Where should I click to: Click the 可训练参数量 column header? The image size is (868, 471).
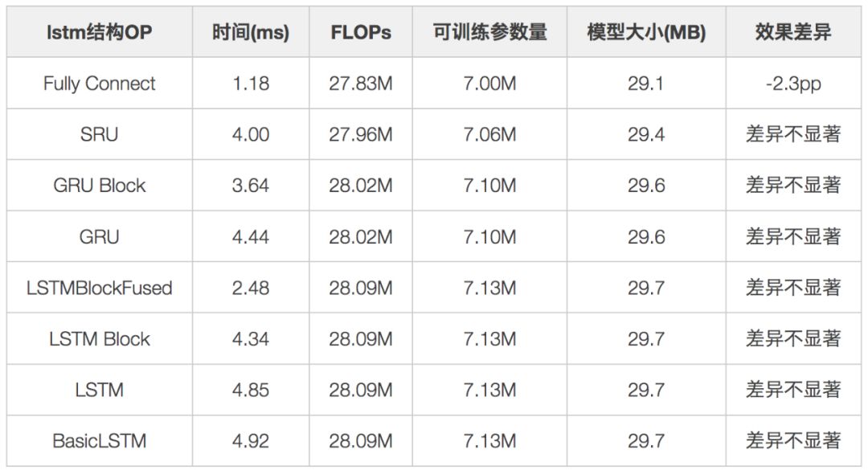click(489, 32)
